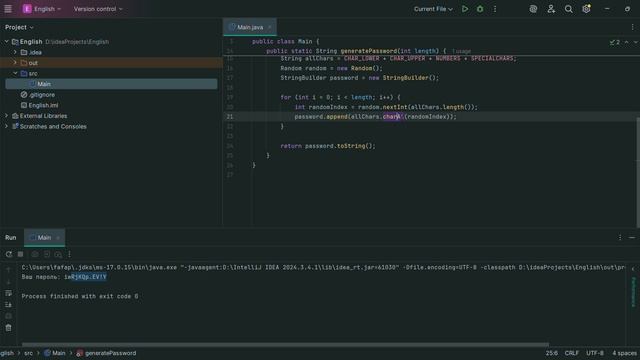Click the Run toolbar exit-arrow icon
Image resolution: width=640 pixels, height=360 pixels.
point(47,254)
